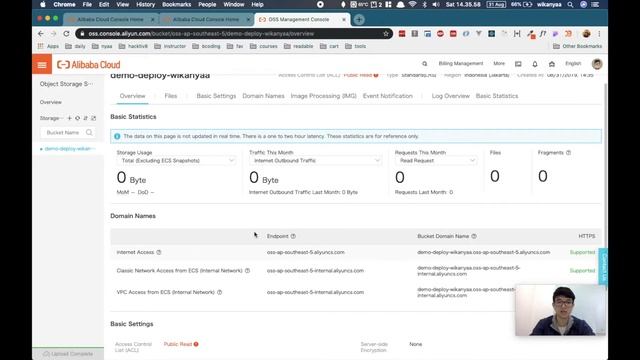
Task: Open Chrome three-dot menu
Action: coord(599,33)
